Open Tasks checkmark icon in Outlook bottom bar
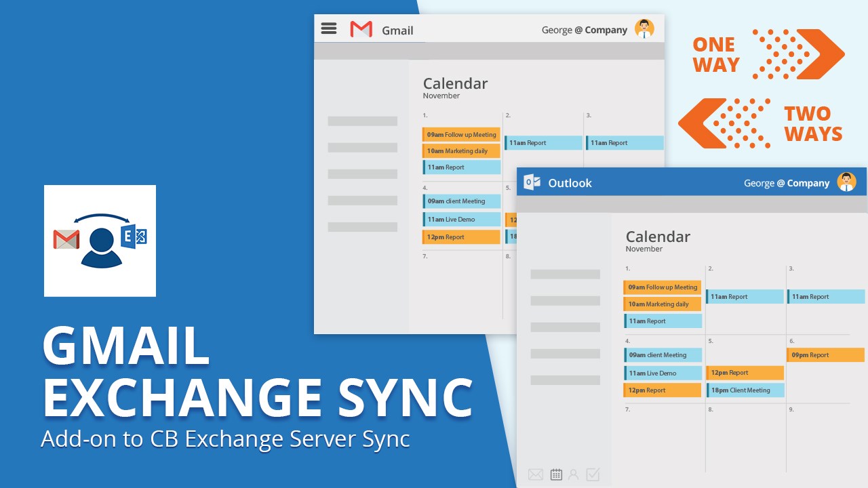Image resolution: width=868 pixels, height=488 pixels. pyautogui.click(x=593, y=474)
